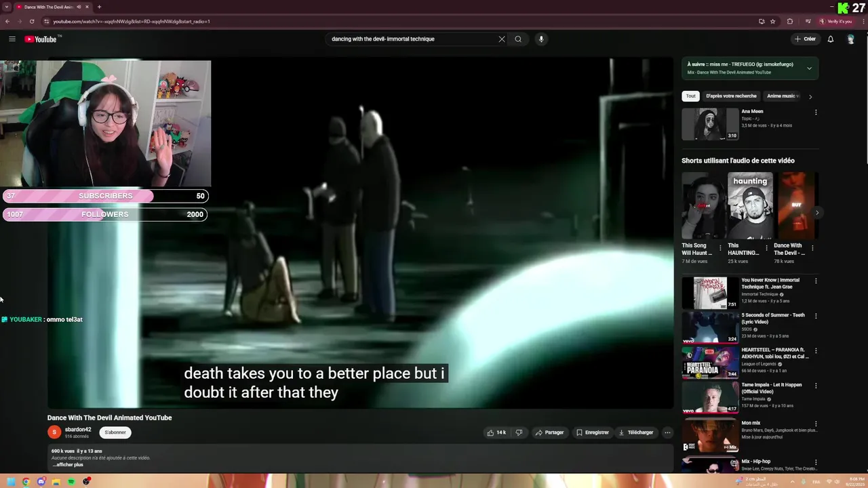Open the Mon mix playlist
Image resolution: width=868 pixels, height=488 pixels.
coord(710,436)
